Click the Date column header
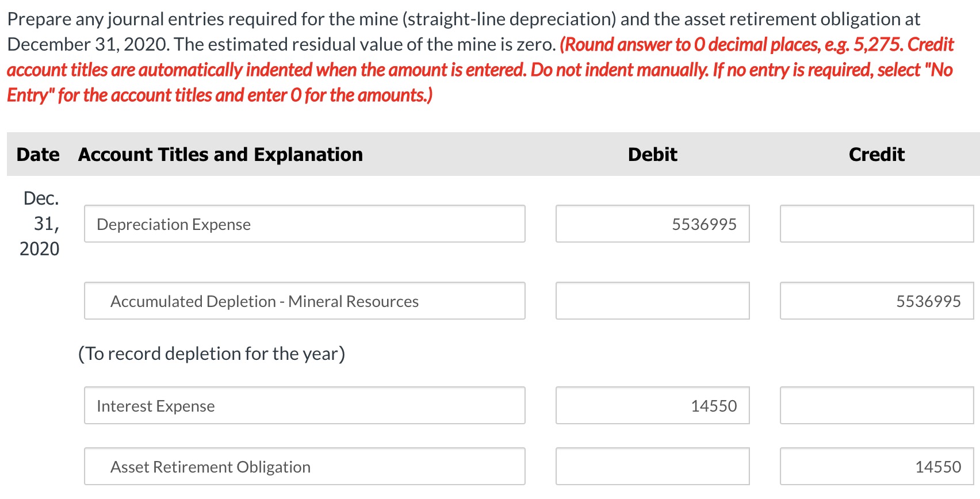Viewport: 980px width, 499px height. coord(37,154)
